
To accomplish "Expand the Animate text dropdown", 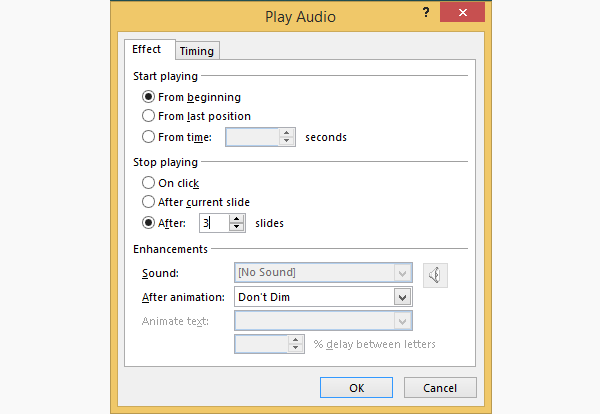I will point(402,321).
